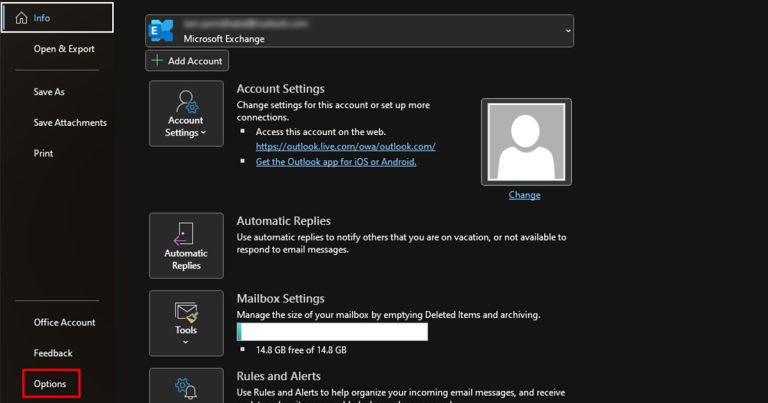Click the plus icon on Add Account
Image resolution: width=768 pixels, height=403 pixels.
point(157,60)
